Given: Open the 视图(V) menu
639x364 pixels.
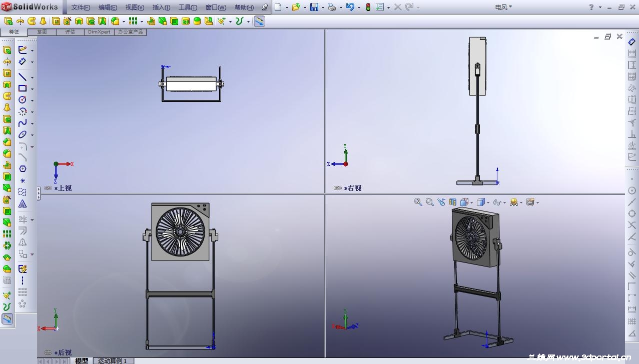Looking at the screenshot, I should [x=135, y=7].
